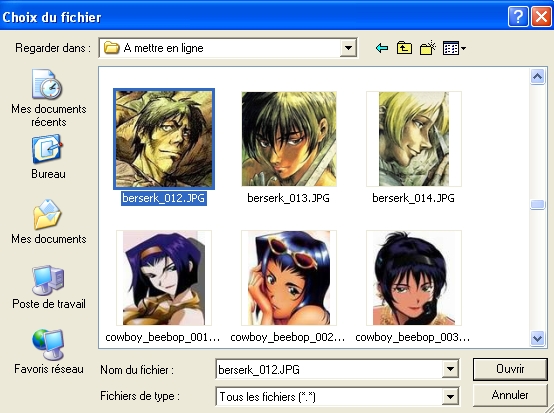The height and width of the screenshot is (413, 554).
Task: Select the berserk_013.JPG thumbnail
Action: (x=289, y=139)
